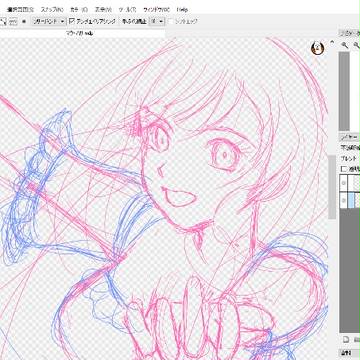Click the layer panel title header
Image resolution: width=360 pixels, height=360 pixels.
(x=349, y=137)
